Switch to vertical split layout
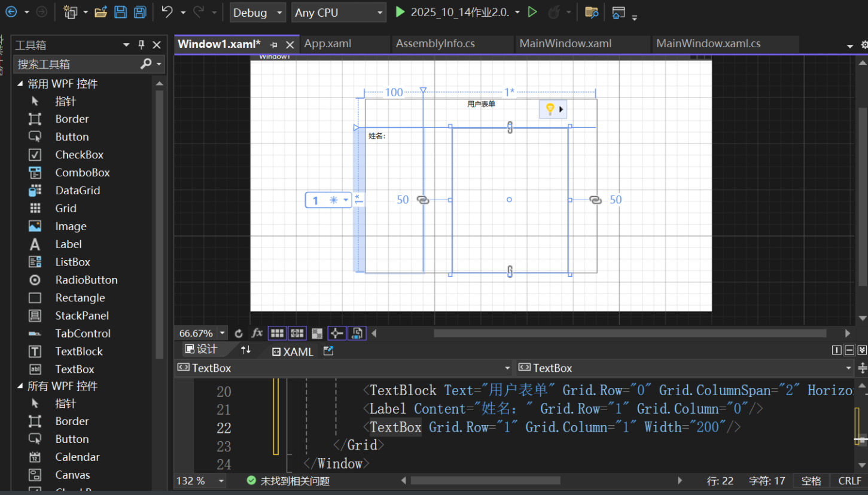Viewport: 868px width, 495px height. (837, 350)
